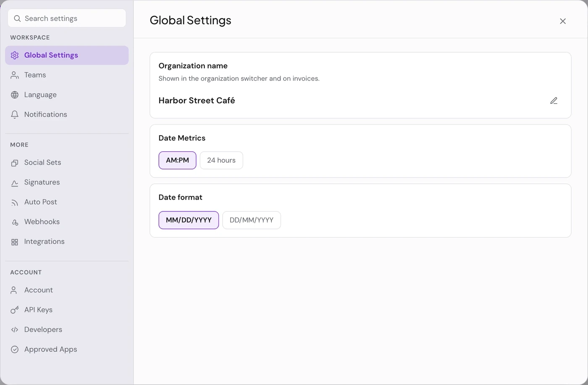Click the Developers code brackets icon
Screen dimensions: 588x385
[15, 330]
